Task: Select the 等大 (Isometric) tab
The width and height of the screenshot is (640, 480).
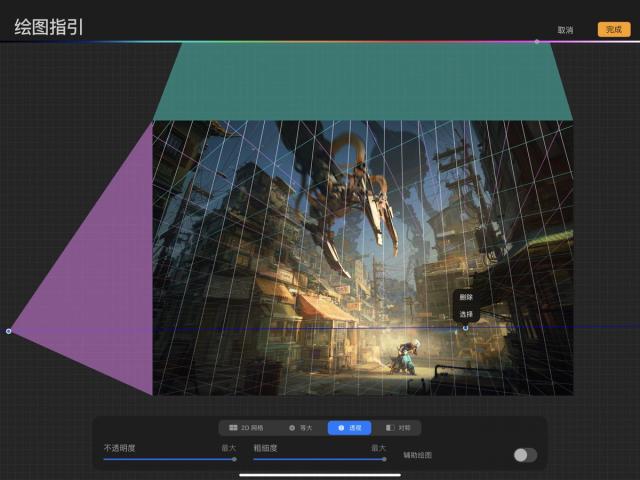Action: (x=300, y=428)
